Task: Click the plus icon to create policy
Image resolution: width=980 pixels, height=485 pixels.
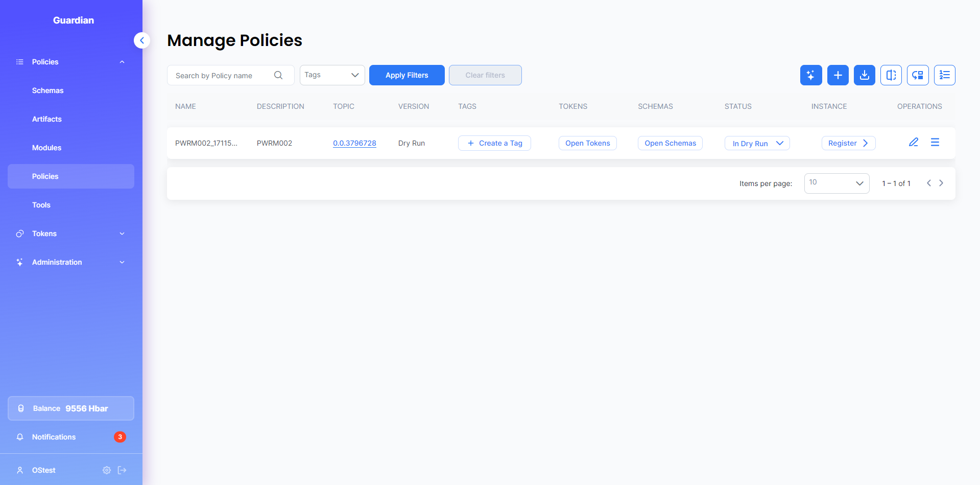Action: pos(838,75)
